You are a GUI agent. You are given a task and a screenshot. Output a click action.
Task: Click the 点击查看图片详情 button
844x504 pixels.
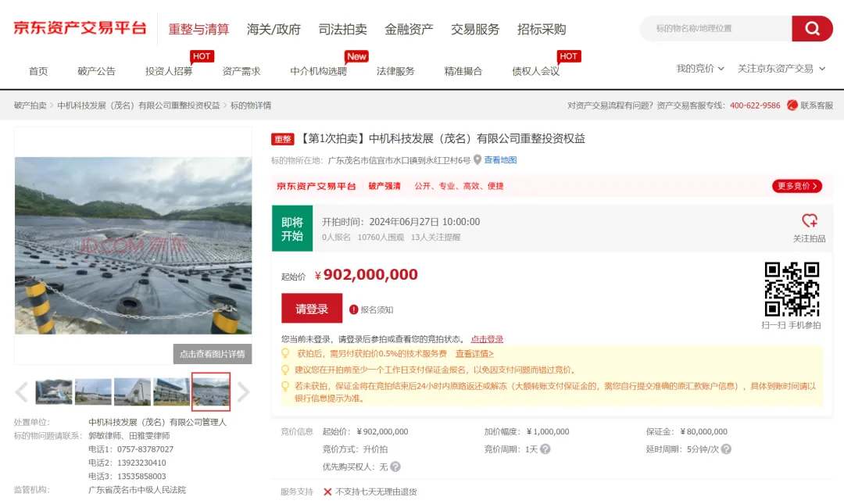[x=212, y=354]
